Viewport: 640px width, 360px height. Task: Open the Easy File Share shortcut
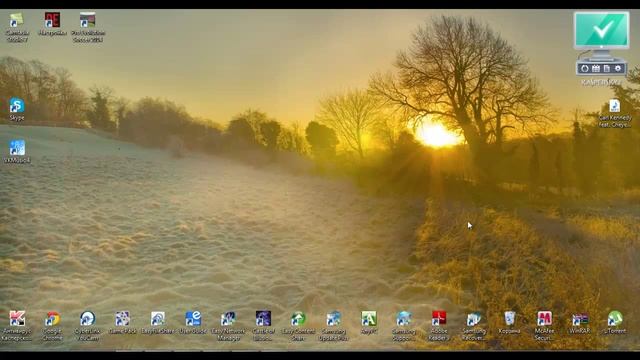click(x=158, y=322)
